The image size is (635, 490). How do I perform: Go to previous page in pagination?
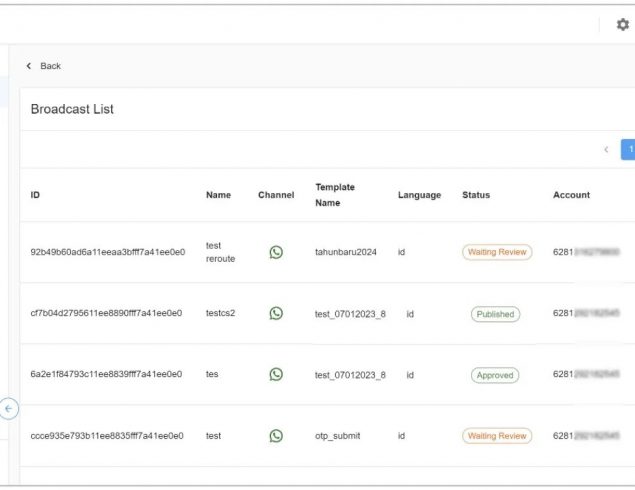pyautogui.click(x=606, y=150)
